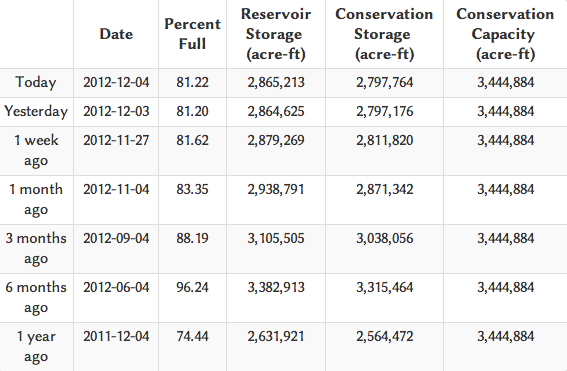Click the 1 month ago row label
567x371 pixels.
[x=36, y=199]
